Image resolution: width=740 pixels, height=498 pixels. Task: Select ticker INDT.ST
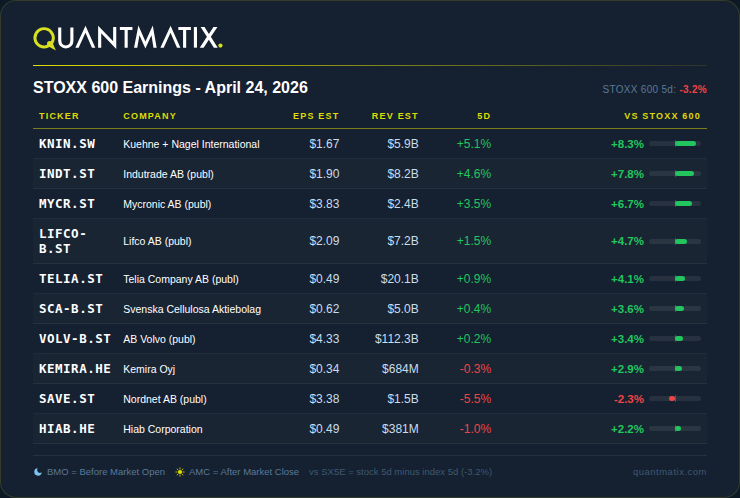67,174
